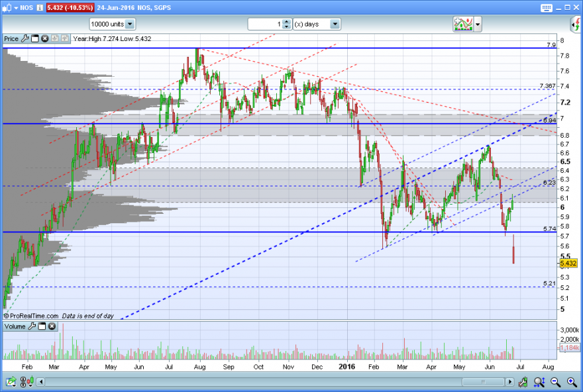Maximize the Price panel
The width and height of the screenshot is (583, 392).
[x=35, y=38]
